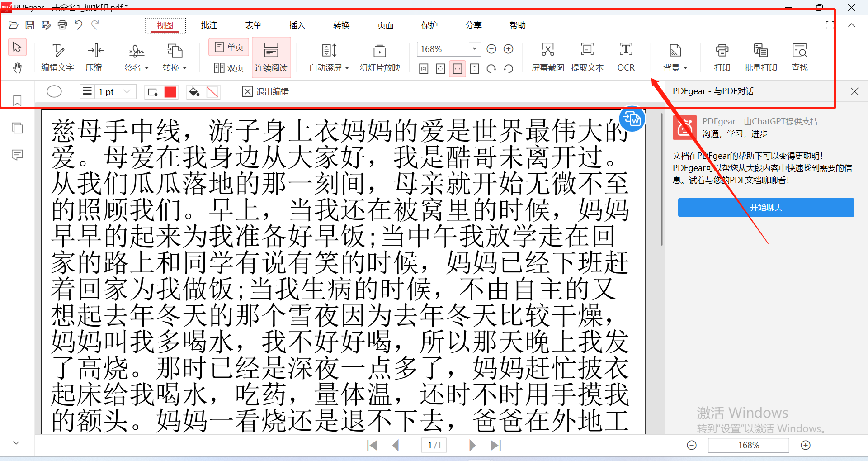This screenshot has height=461, width=868.
Task: Click the Save As icon
Action: pyautogui.click(x=46, y=25)
